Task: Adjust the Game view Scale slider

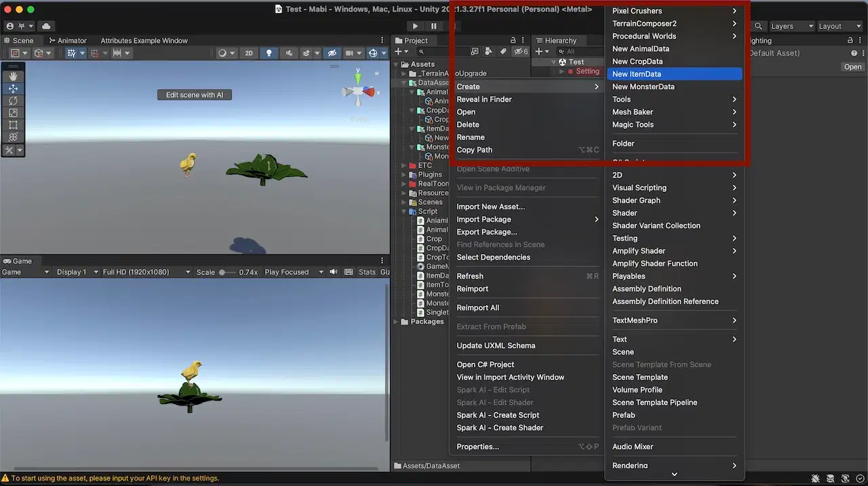Action: (227, 272)
